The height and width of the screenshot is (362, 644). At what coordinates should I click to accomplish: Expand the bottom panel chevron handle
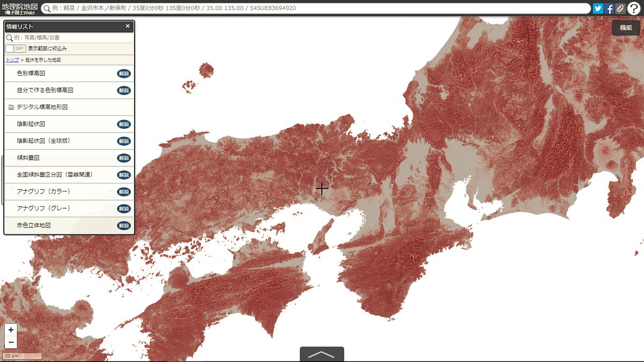click(321, 354)
